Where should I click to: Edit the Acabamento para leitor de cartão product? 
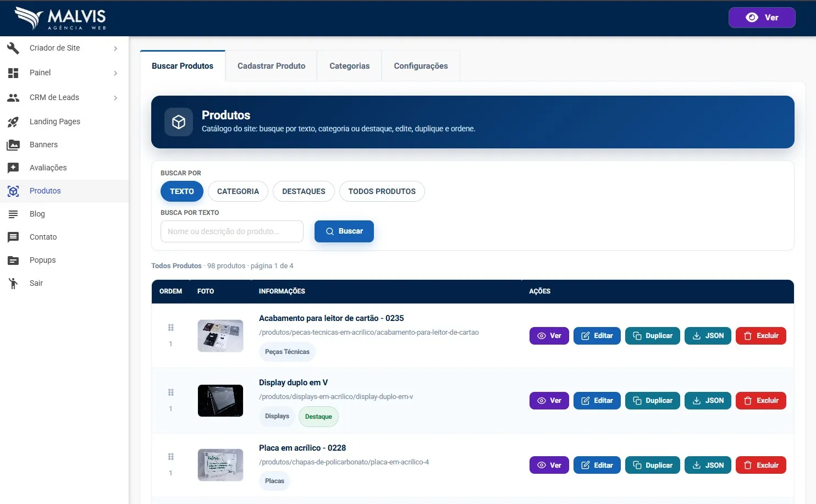tap(597, 336)
